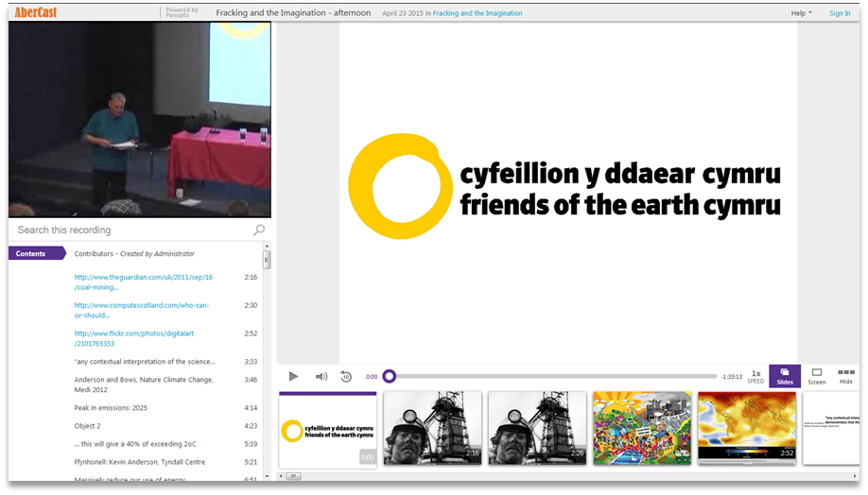Screen dimensions: 868x495
Task: Click the search magnifier icon
Action: pos(259,230)
